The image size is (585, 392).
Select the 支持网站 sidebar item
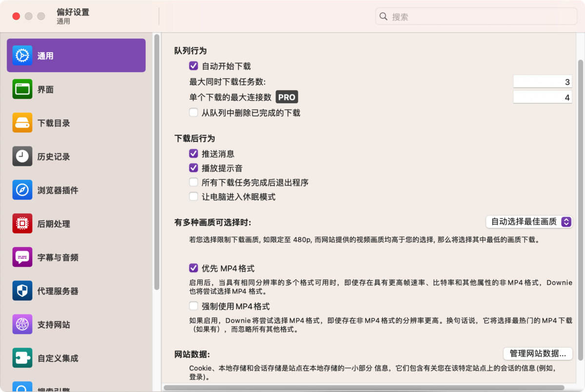click(x=76, y=324)
